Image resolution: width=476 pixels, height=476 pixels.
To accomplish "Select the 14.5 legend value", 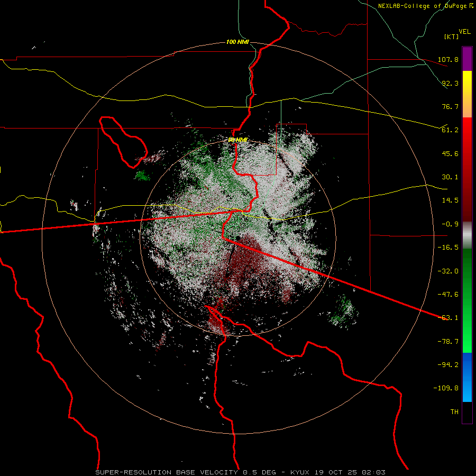I will 450,200.
